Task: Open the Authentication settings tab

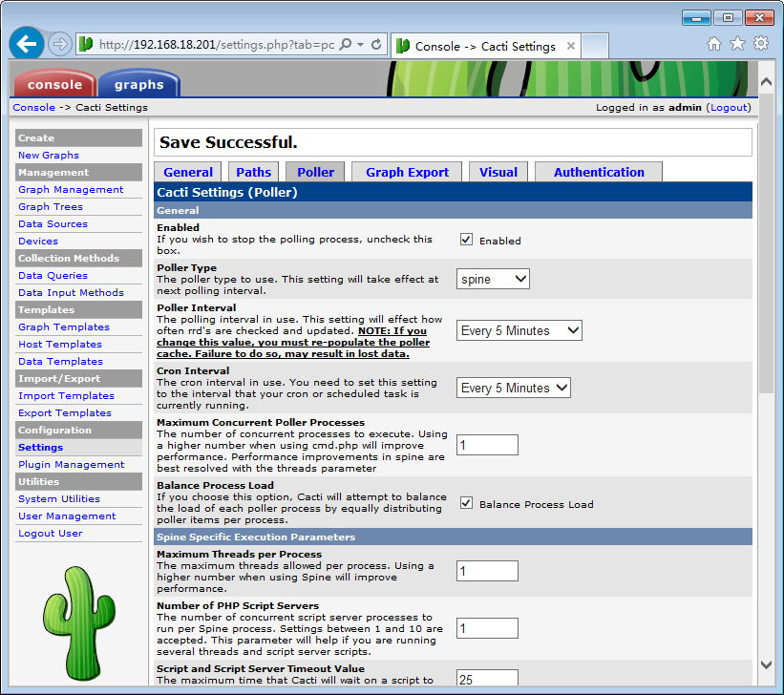Action: [599, 172]
